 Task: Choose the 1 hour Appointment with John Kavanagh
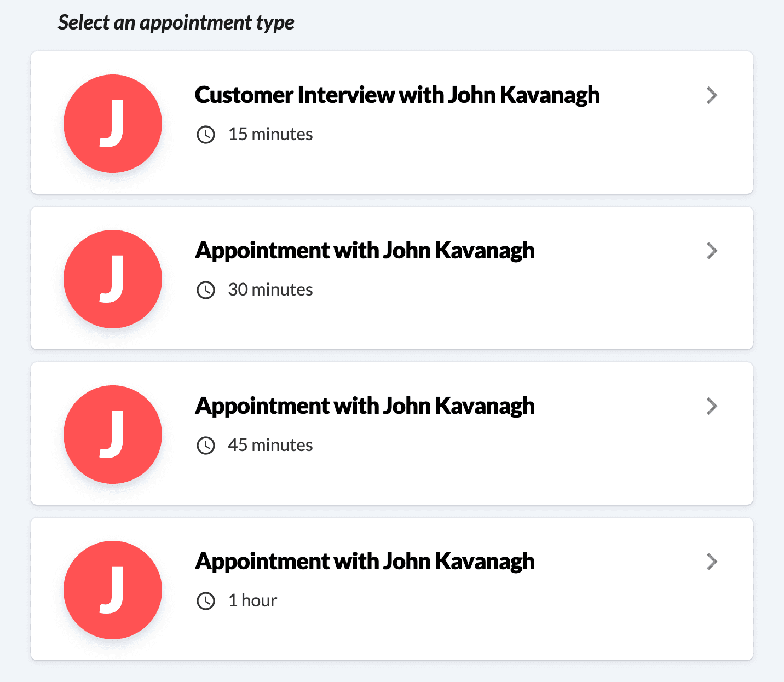point(365,561)
